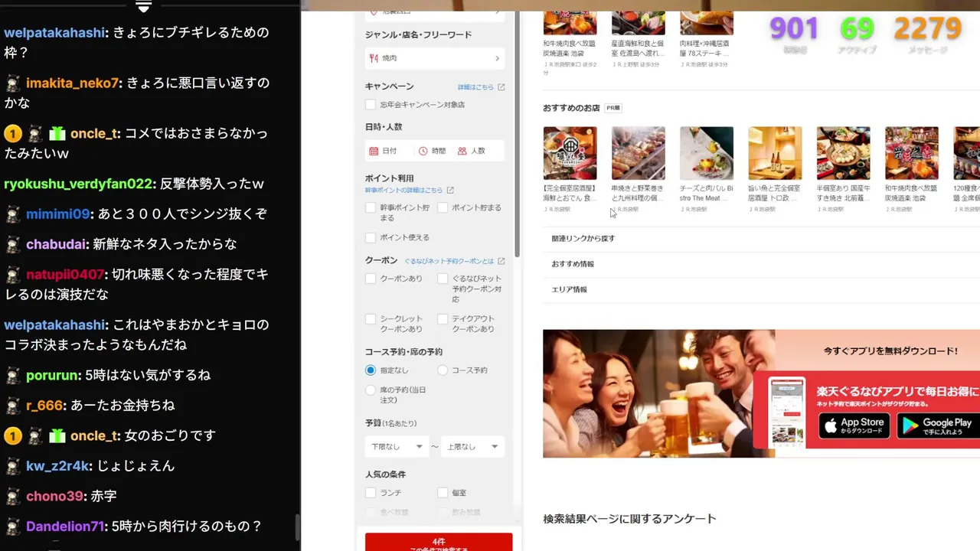
Task: Click username welpatakahashi on ブチギレ message
Action: coord(54,33)
